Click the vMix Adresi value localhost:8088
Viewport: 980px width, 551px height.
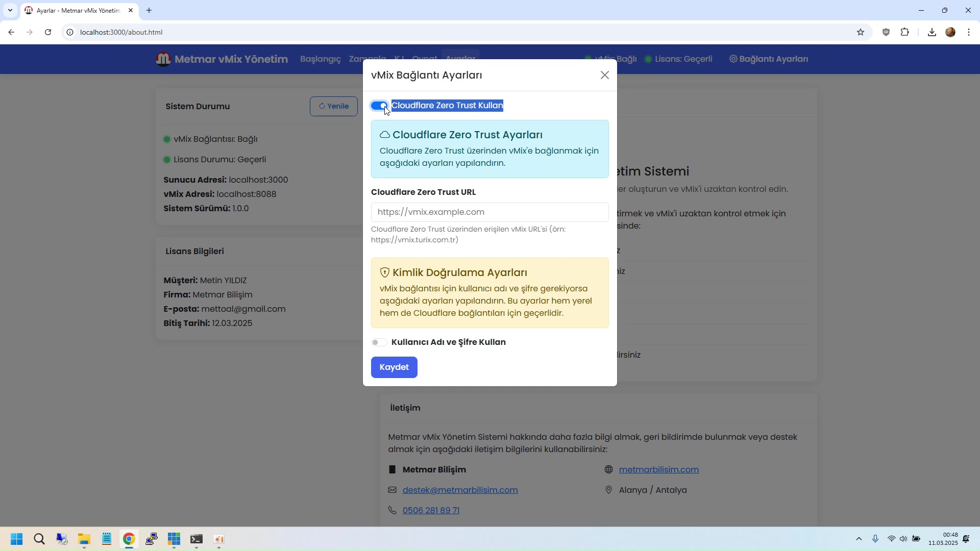point(247,194)
